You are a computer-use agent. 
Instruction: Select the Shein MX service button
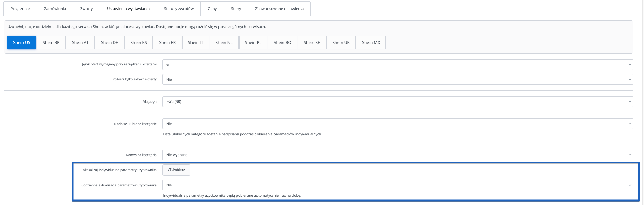pos(371,43)
